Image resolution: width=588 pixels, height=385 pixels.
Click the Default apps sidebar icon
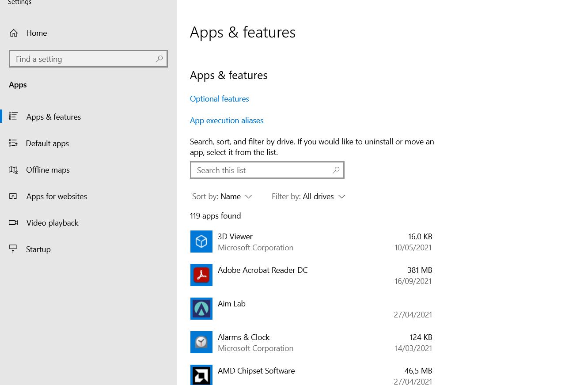(13, 143)
